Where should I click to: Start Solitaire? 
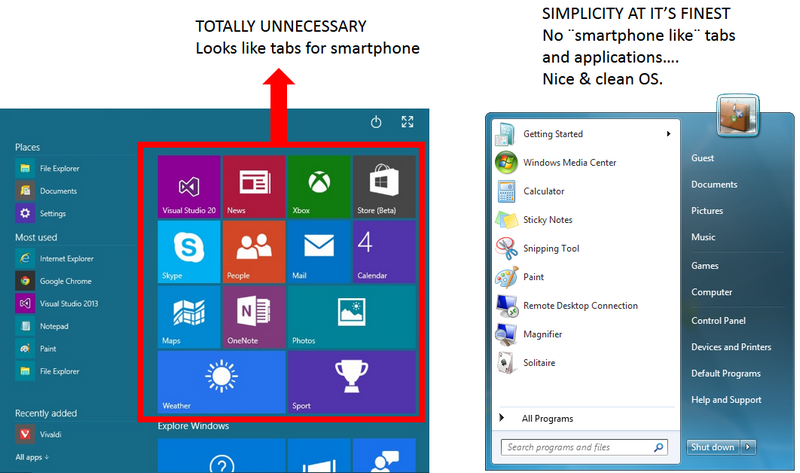click(x=586, y=362)
